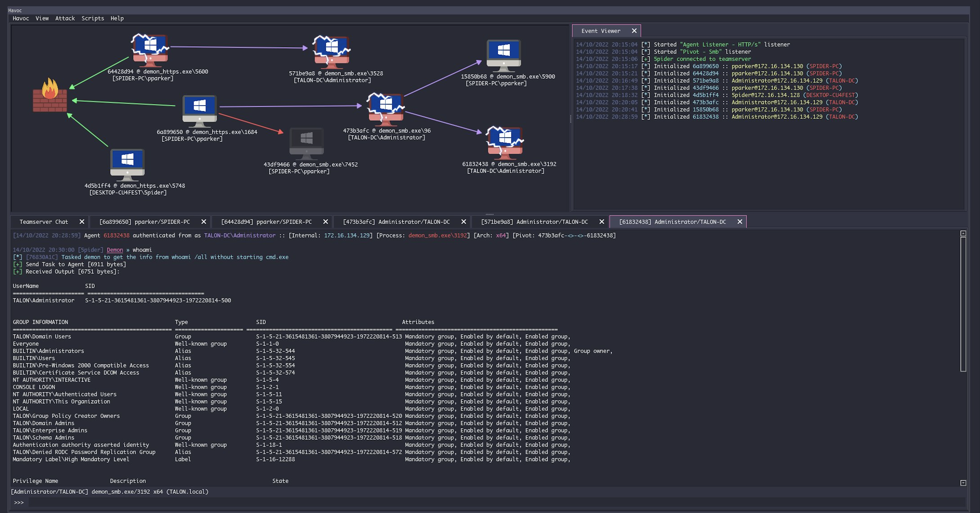Click the command input field after >>>
Screen dimensions: 980x513
[497, 502]
